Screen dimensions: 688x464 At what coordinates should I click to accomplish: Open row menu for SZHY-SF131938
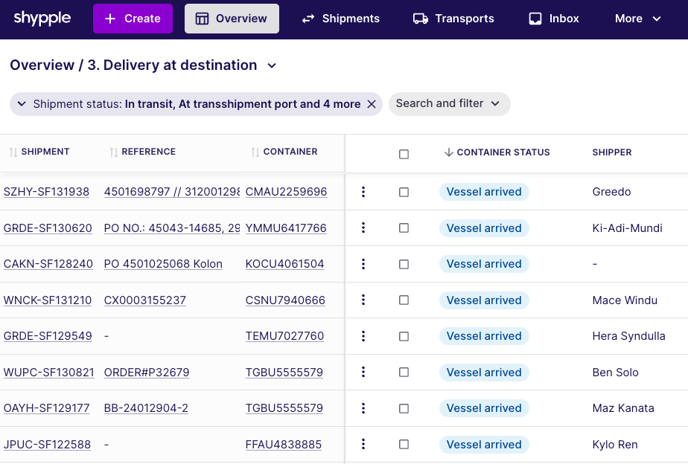click(363, 192)
